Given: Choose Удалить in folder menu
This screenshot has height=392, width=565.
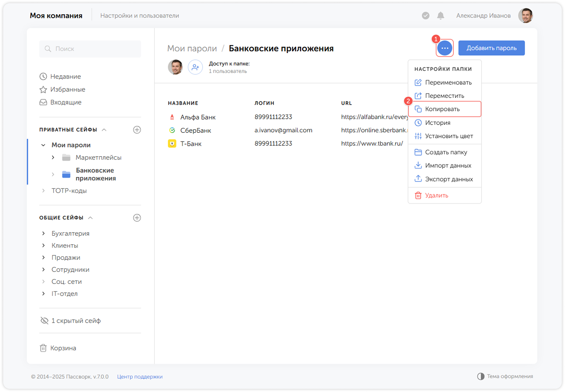Looking at the screenshot, I should point(444,195).
